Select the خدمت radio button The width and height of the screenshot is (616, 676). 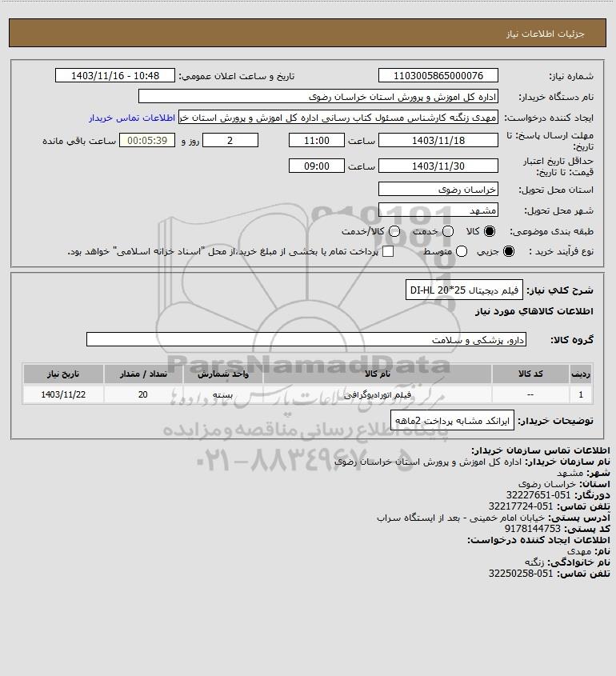coord(448,231)
